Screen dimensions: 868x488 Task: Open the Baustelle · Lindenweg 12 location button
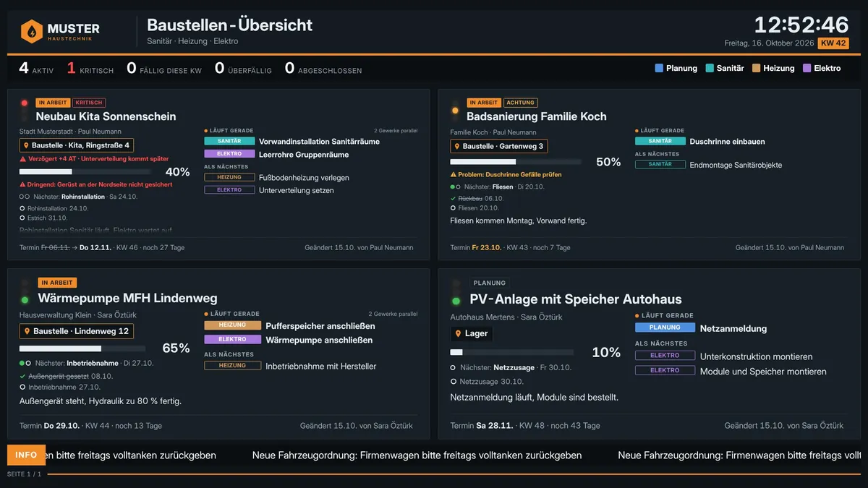(76, 331)
